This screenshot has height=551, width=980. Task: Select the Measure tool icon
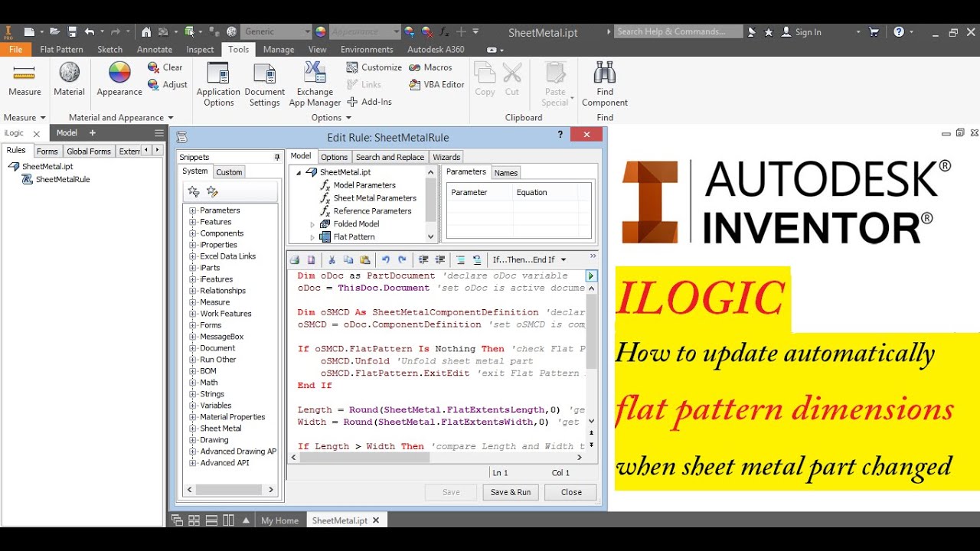click(x=24, y=73)
